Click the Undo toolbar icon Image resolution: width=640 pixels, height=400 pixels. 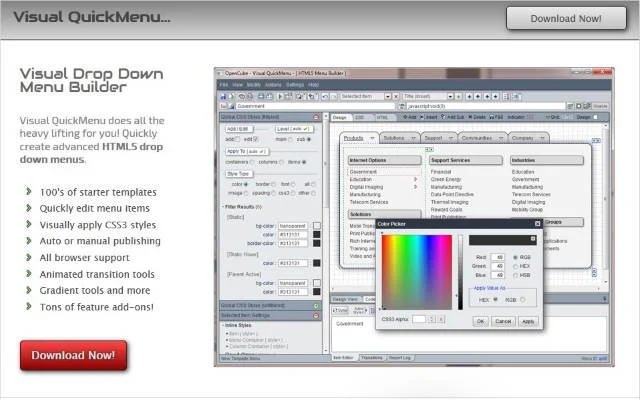point(325,97)
